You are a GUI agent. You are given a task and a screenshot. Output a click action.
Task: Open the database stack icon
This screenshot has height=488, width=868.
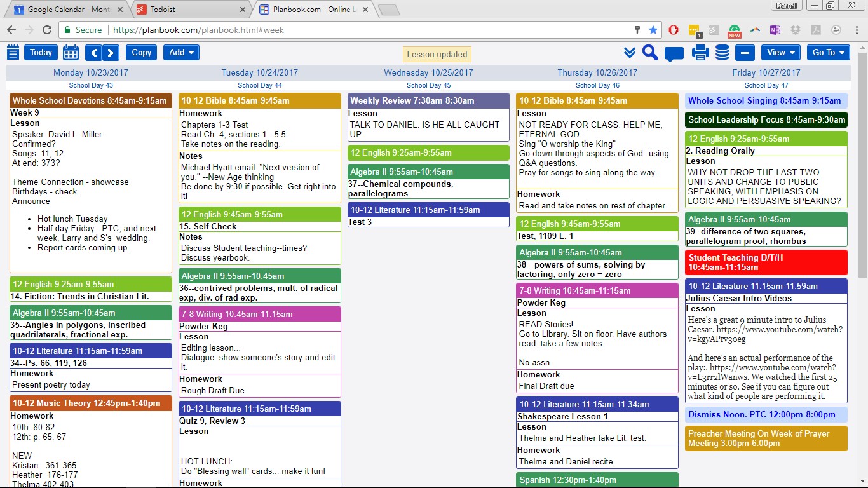pos(722,53)
